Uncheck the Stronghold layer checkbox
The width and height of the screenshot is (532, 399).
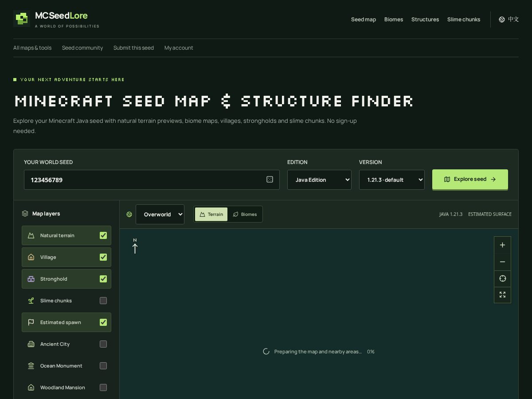pyautogui.click(x=103, y=279)
